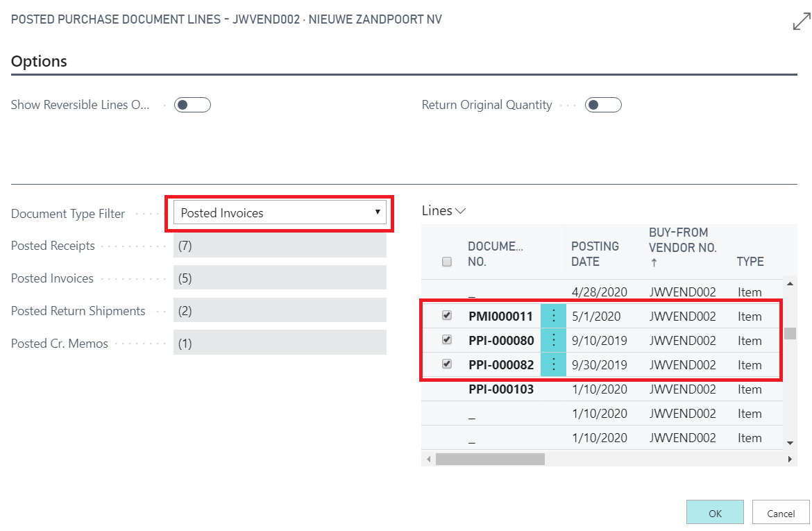Click the horizontal scrollbar thumb in Lines

(490, 459)
